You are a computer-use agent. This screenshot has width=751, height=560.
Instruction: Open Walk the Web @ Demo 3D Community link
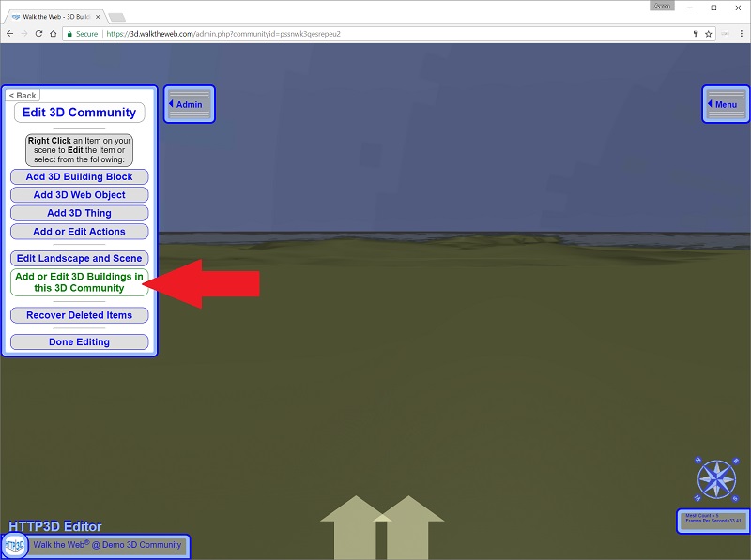tap(107, 545)
